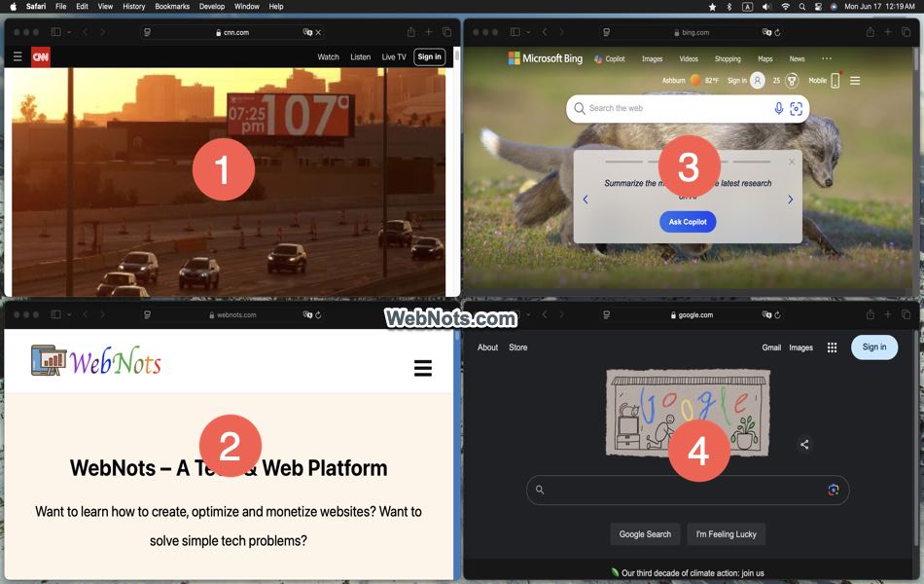Open Maps tab on Bing
The height and width of the screenshot is (584, 924).
click(764, 59)
